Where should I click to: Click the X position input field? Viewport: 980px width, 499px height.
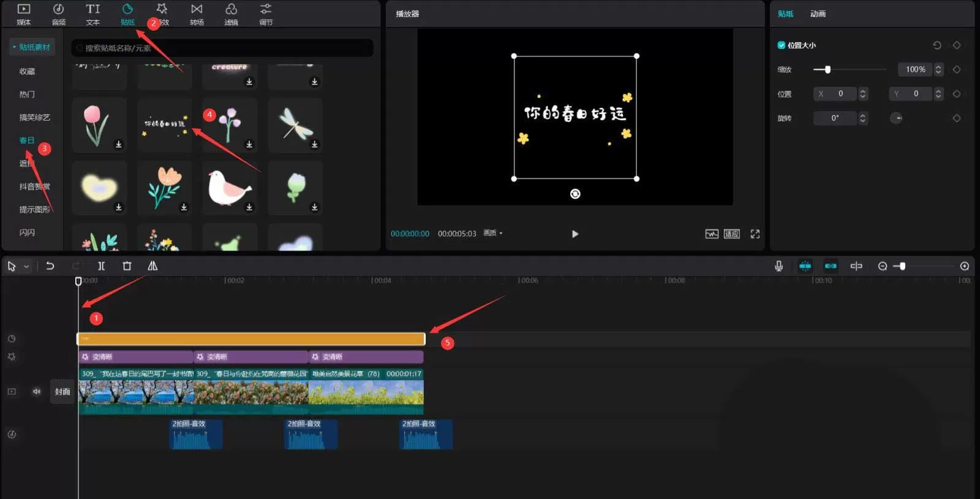point(835,94)
